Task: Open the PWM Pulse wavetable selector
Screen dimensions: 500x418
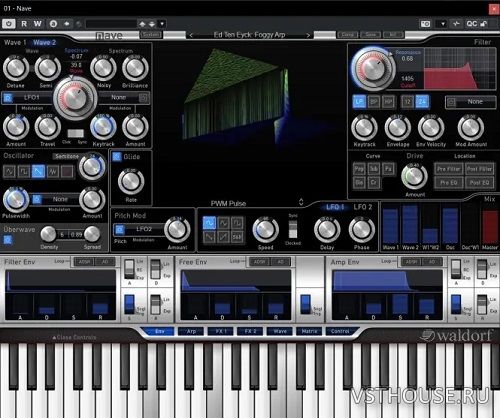Action: coord(257,203)
